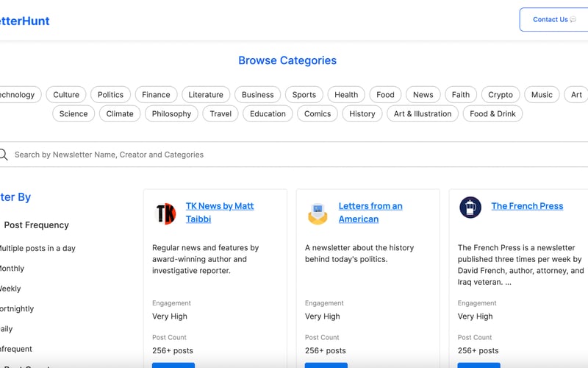Open the Food & Drink category

[492, 114]
